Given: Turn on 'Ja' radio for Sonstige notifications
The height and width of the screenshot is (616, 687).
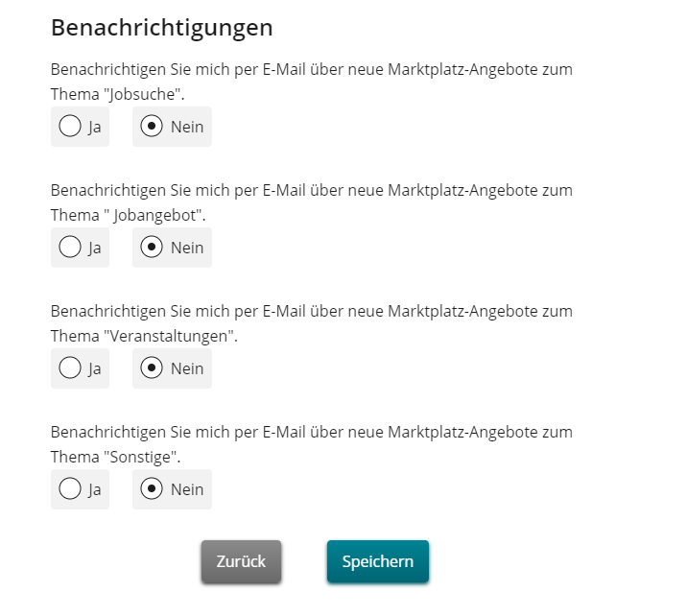Looking at the screenshot, I should (x=70, y=489).
